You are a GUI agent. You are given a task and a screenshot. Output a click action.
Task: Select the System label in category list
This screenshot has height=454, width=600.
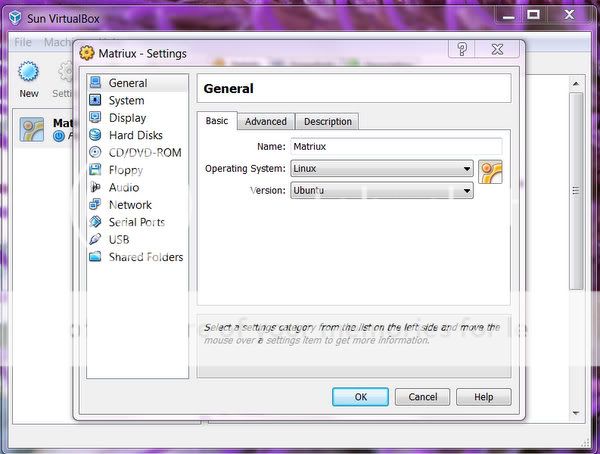(x=126, y=101)
